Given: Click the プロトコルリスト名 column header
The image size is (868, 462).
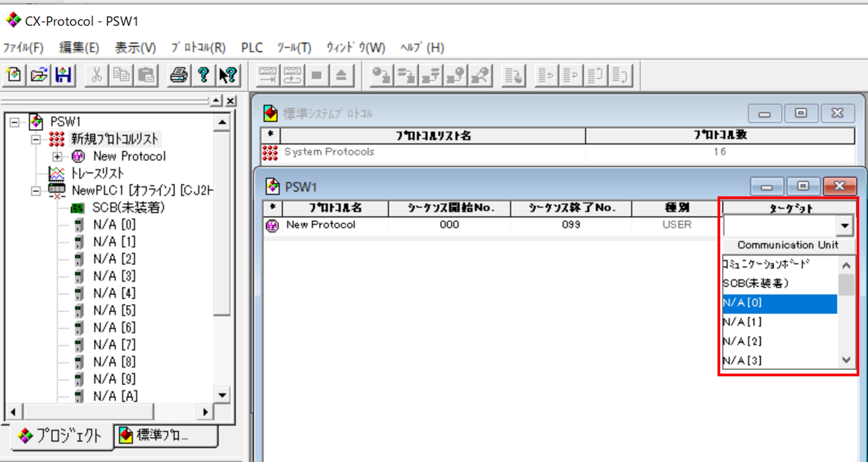Looking at the screenshot, I should (x=433, y=136).
